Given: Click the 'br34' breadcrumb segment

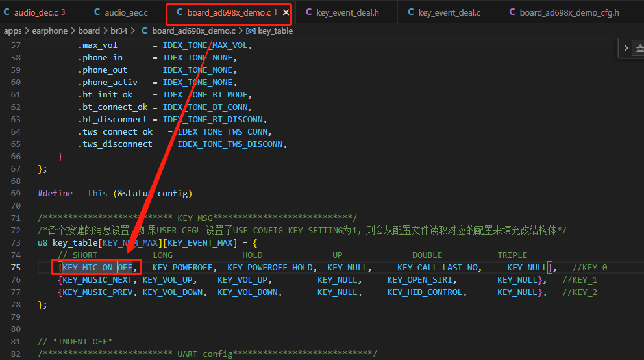Looking at the screenshot, I should point(119,31).
